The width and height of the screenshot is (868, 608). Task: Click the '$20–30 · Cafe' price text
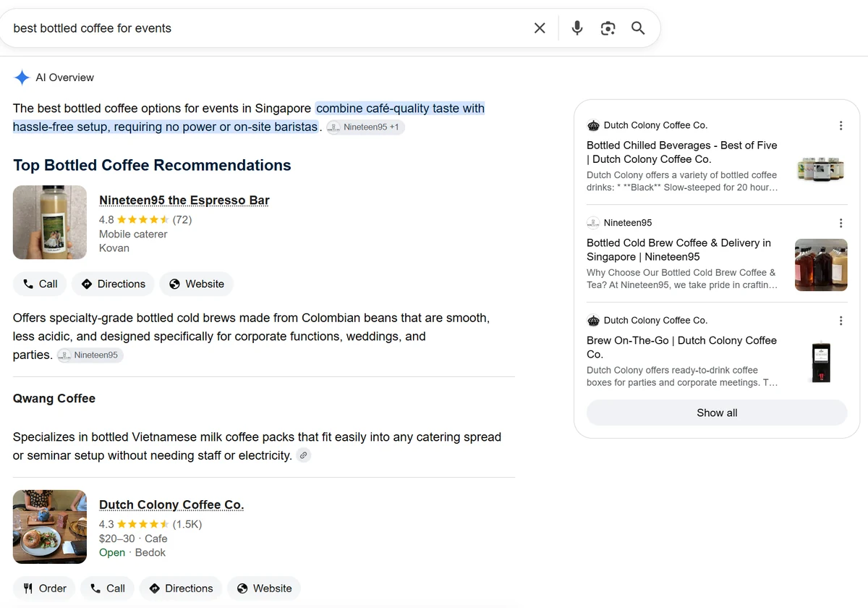pyautogui.click(x=133, y=539)
